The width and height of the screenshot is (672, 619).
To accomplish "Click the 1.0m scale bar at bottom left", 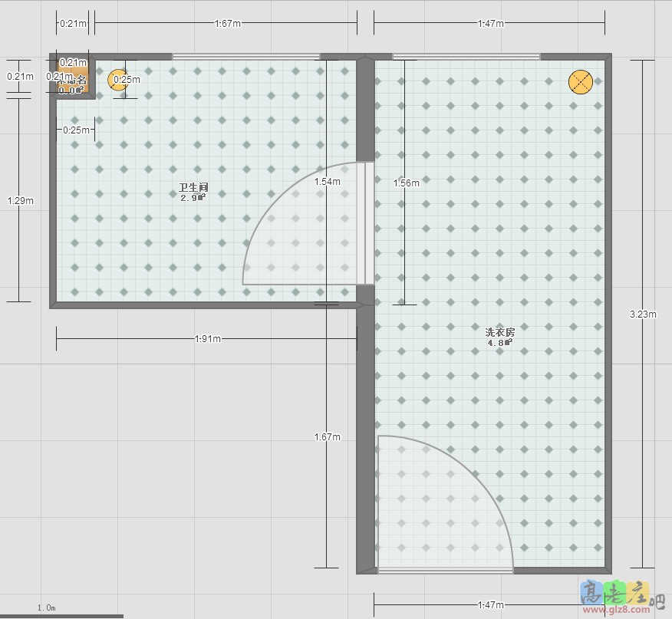I will (x=48, y=607).
